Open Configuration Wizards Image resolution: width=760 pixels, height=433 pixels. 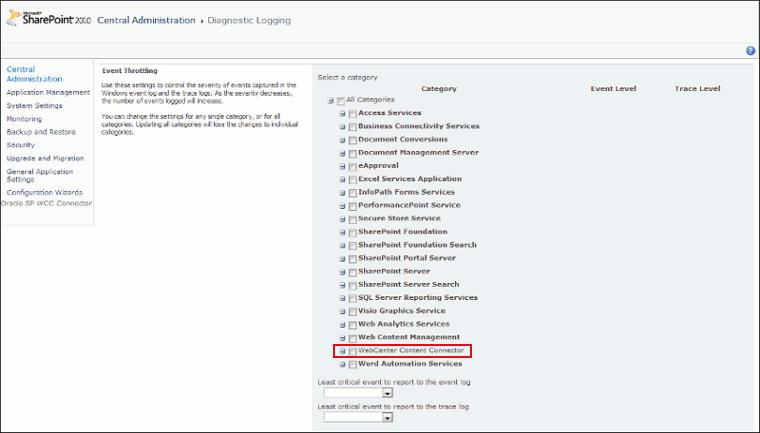point(44,192)
